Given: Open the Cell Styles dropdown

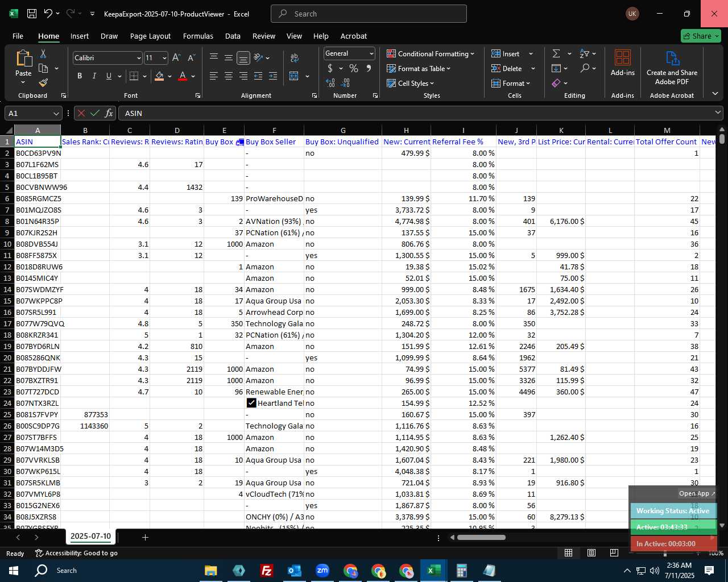Looking at the screenshot, I should click(x=410, y=83).
